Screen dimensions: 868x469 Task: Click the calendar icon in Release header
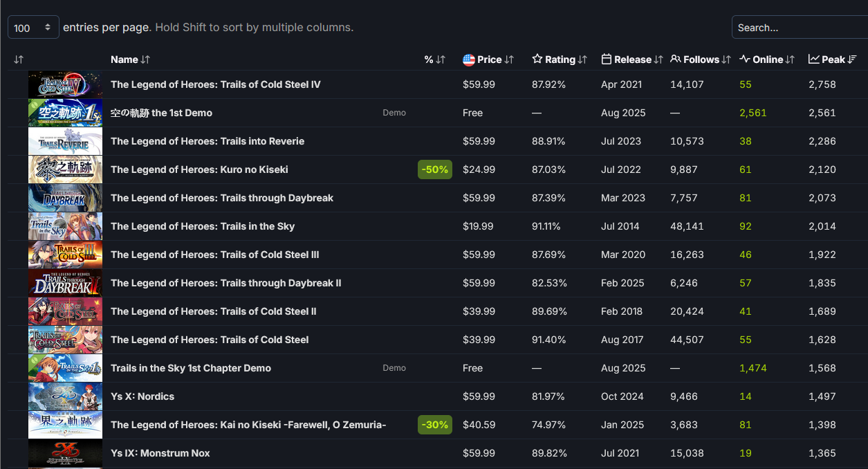point(607,59)
